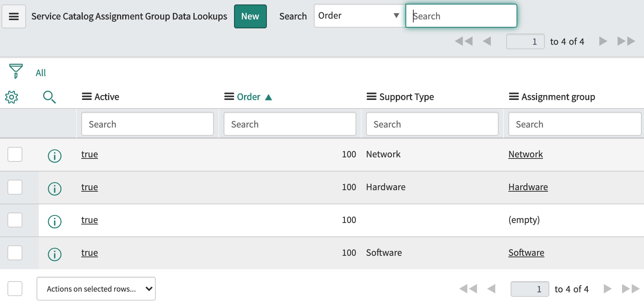Open the Network assignment group link
644x308 pixels.
pyautogui.click(x=525, y=154)
